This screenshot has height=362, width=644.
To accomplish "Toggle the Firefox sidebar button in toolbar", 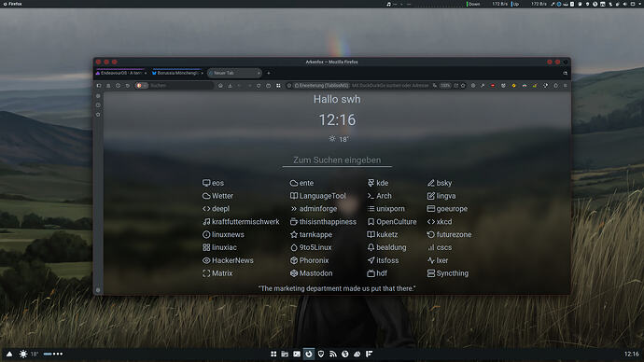I will pyautogui.click(x=99, y=86).
